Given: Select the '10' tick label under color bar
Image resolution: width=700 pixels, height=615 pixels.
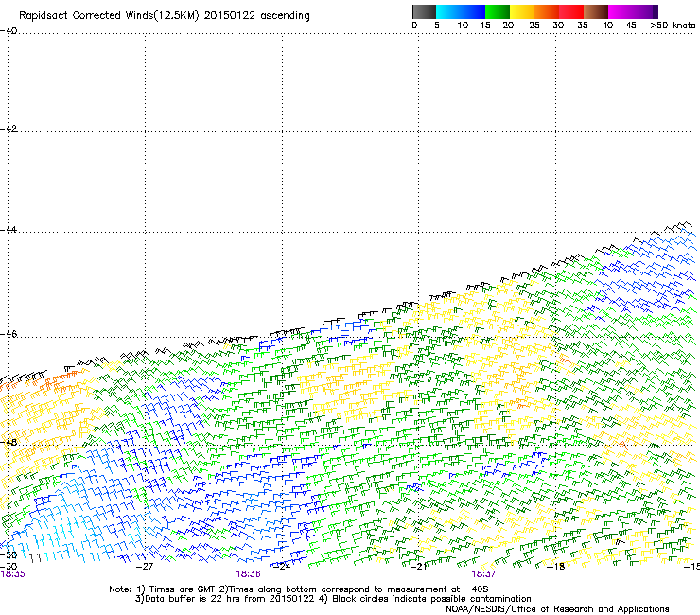Looking at the screenshot, I should click(x=463, y=26).
